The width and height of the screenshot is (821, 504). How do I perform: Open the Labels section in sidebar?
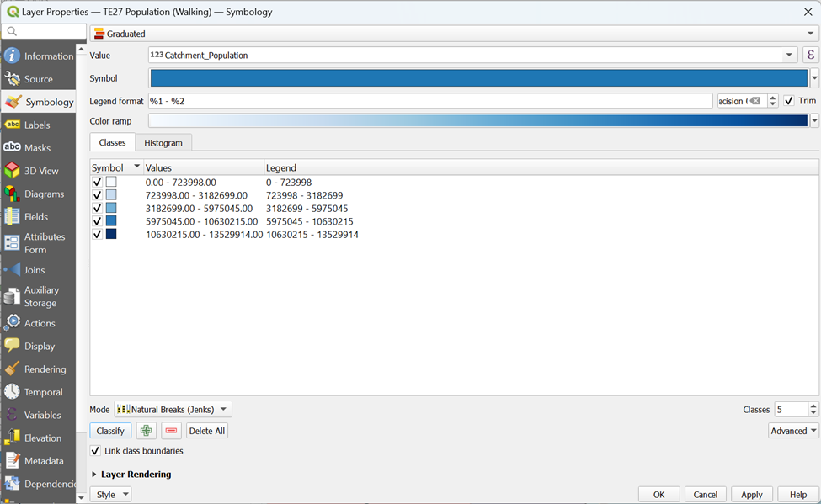pos(37,125)
